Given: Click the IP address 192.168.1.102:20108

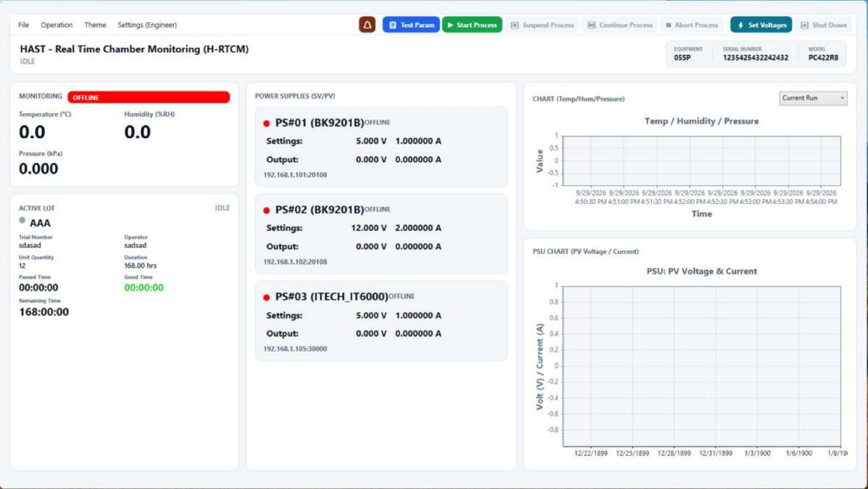Looking at the screenshot, I should (x=295, y=262).
